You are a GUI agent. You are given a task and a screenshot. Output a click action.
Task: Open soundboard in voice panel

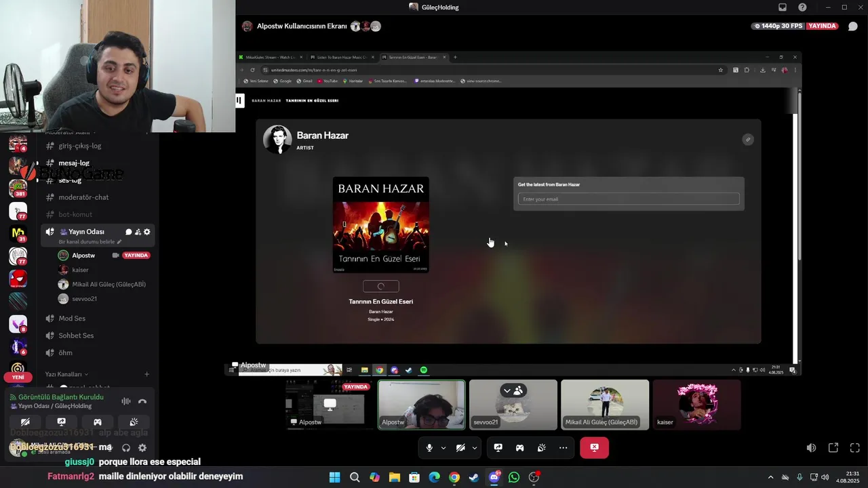(134, 422)
